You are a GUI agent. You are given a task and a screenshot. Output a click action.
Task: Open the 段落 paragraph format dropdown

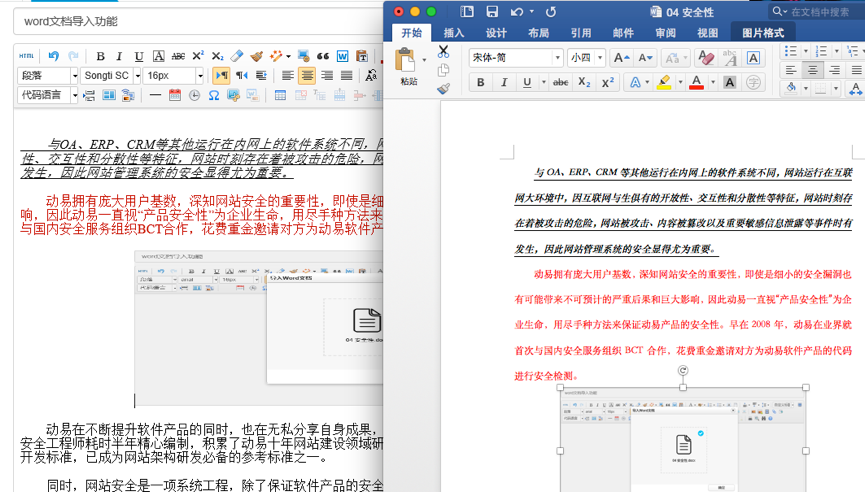coord(47,75)
